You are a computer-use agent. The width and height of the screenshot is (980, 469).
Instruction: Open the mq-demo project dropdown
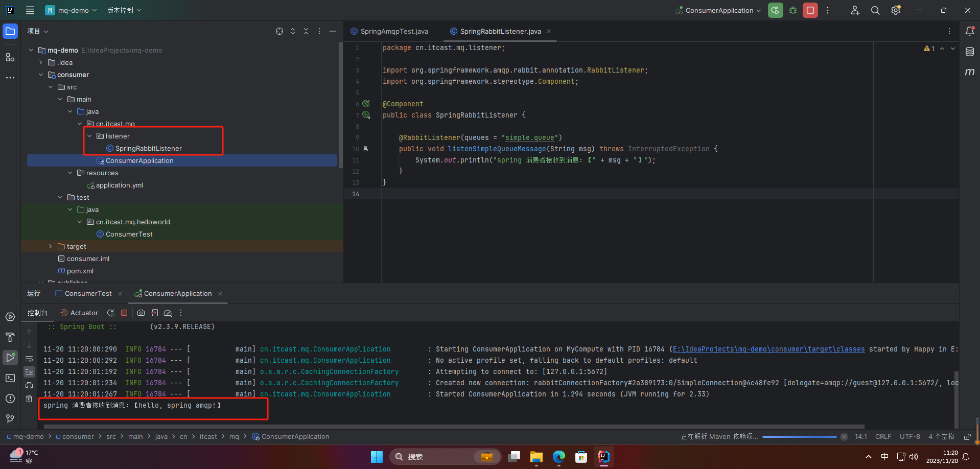pyautogui.click(x=71, y=10)
